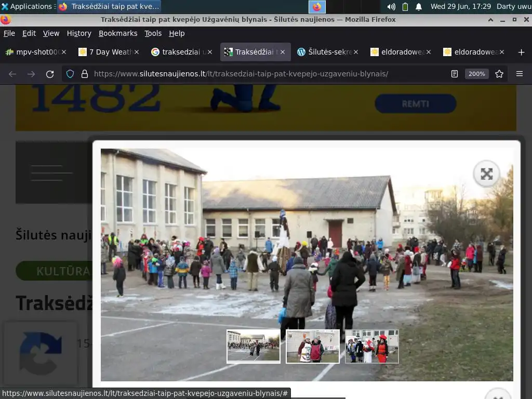This screenshot has height=399, width=532.
Task: Reset the 200% zoom level indicator
Action: pos(476,74)
